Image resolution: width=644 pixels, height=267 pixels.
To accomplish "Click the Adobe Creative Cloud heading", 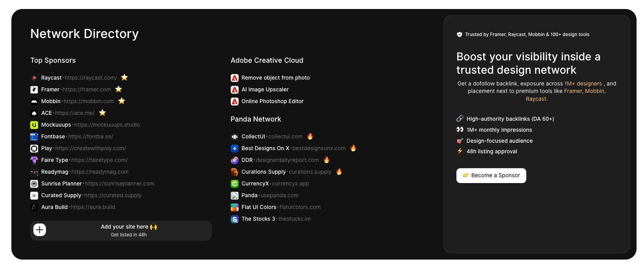I will click(x=267, y=60).
